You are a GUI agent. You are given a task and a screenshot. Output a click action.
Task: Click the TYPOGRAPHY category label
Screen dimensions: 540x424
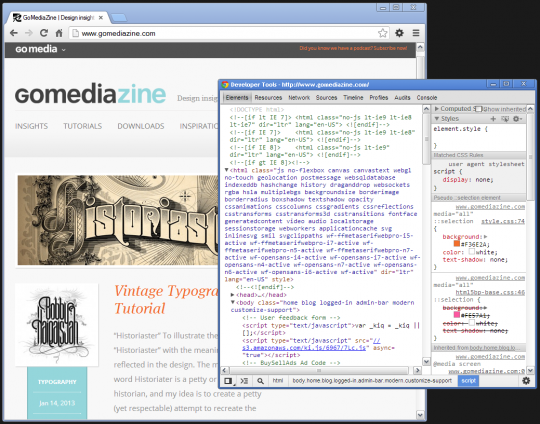click(57, 382)
